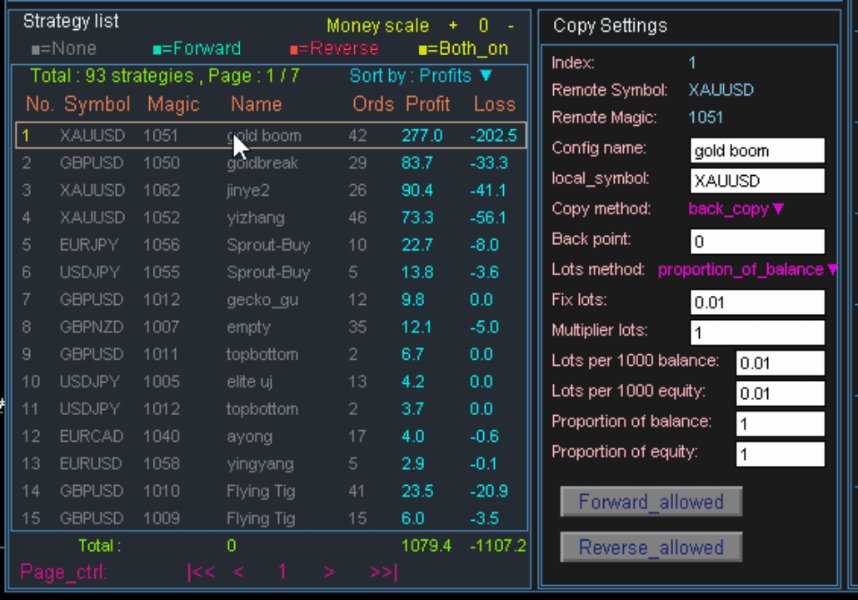Click the Loss column header
Image resolution: width=858 pixels, height=600 pixels.
[494, 104]
